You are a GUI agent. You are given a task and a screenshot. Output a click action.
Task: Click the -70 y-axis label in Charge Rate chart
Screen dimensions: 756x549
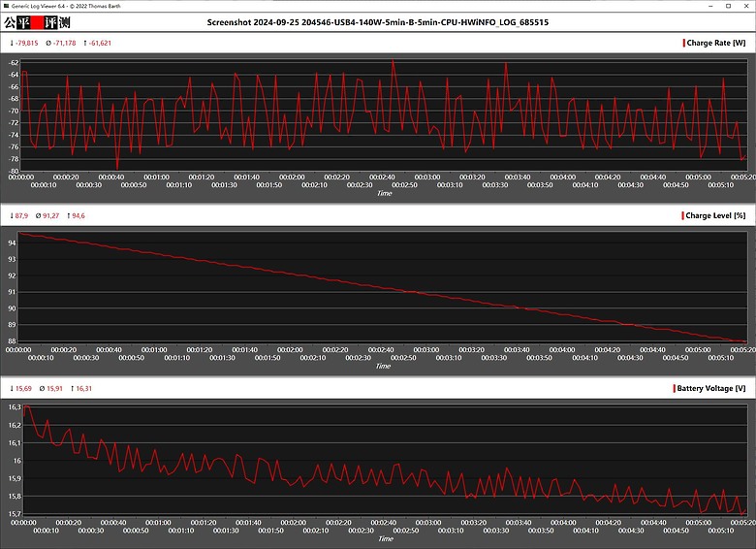point(14,111)
